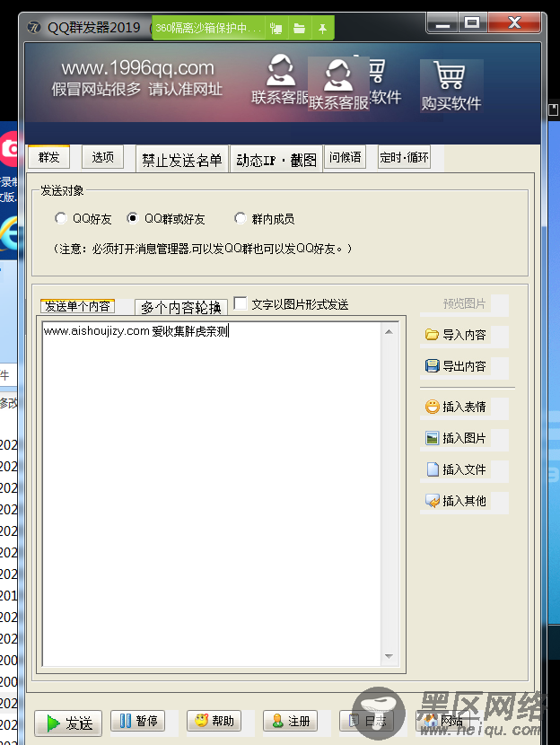Open the 网站 website button

click(x=442, y=721)
